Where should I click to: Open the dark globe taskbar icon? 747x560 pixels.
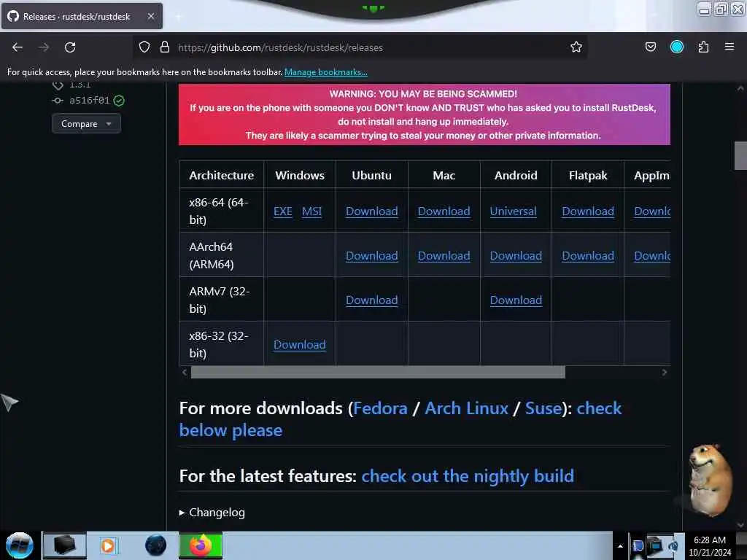pos(156,545)
